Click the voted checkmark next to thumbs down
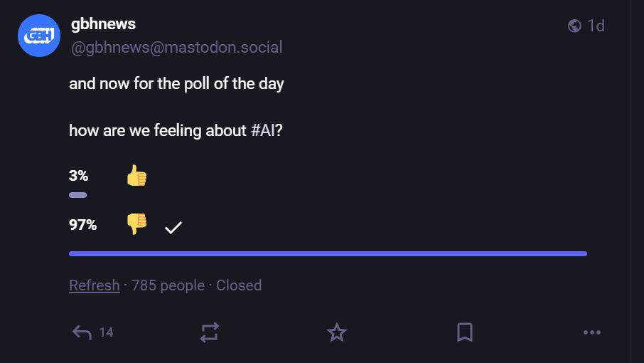Viewport: 644px width, 363px height. pyautogui.click(x=173, y=228)
